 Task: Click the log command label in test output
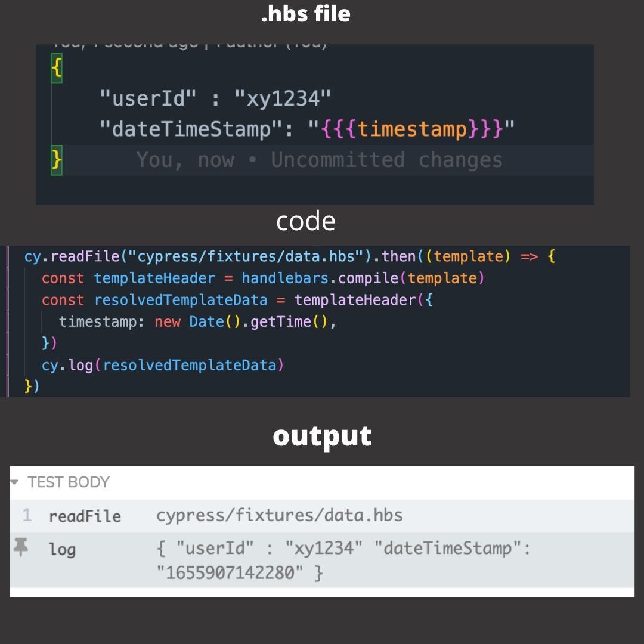[x=63, y=549]
